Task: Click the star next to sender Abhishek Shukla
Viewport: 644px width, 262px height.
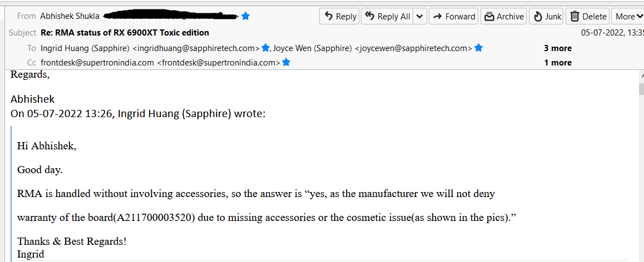Action: tap(245, 16)
